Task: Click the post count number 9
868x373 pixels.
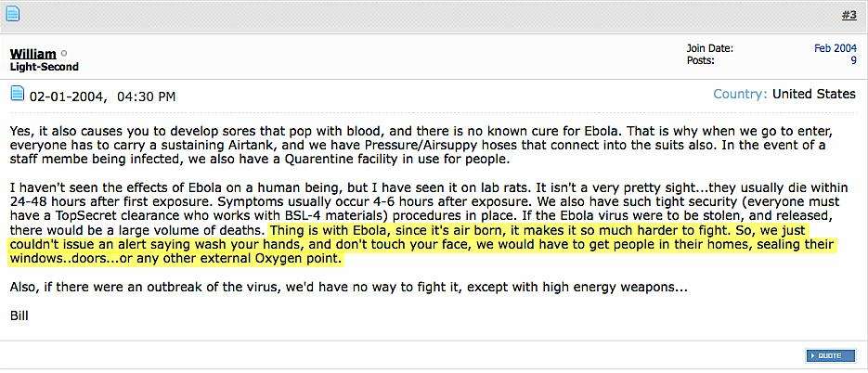Action: point(853,60)
